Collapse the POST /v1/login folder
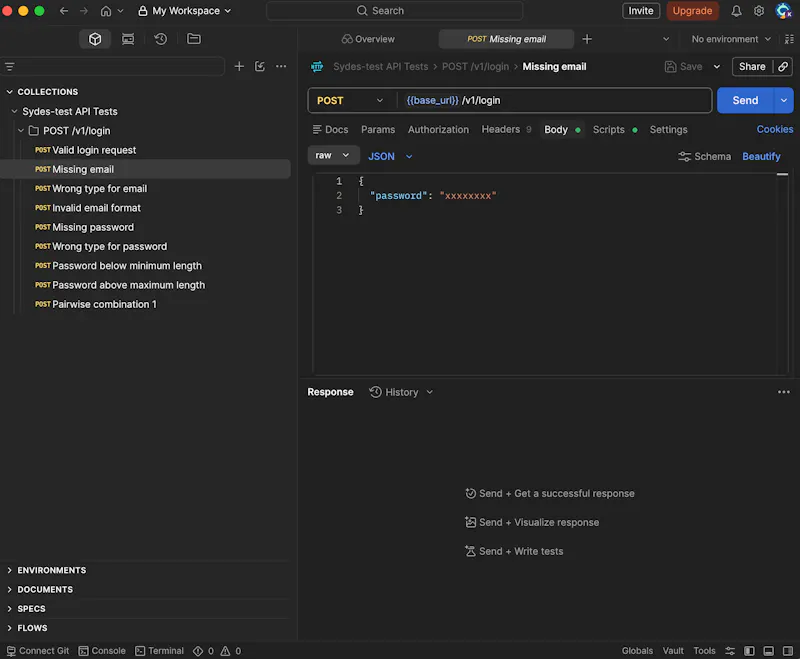The image size is (800, 659). tap(21, 131)
